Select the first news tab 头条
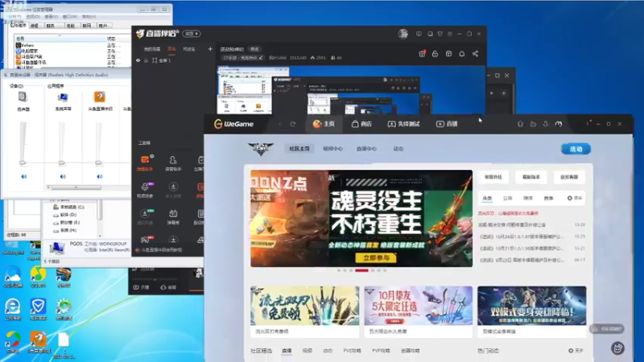This screenshot has height=362, width=644. [x=487, y=198]
